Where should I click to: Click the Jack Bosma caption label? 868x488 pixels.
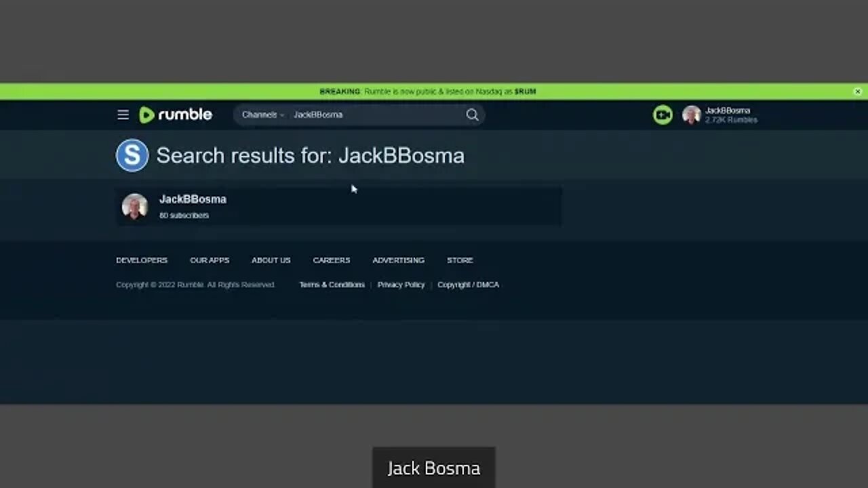(x=434, y=468)
